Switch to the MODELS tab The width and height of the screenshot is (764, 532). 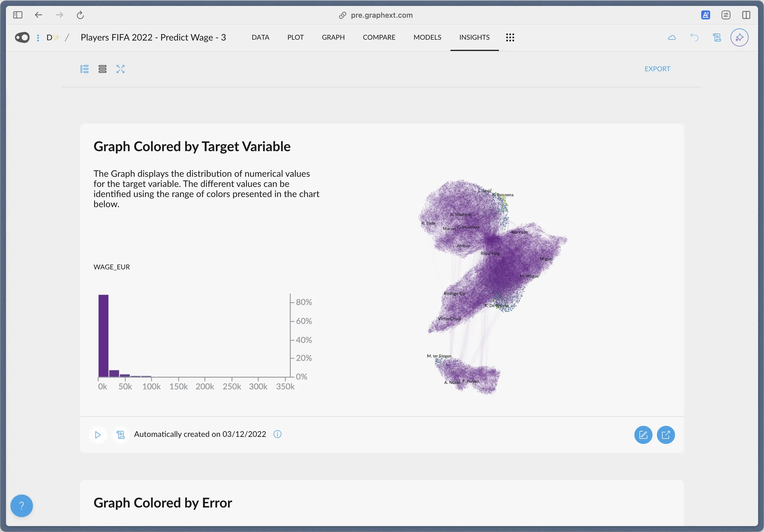[x=427, y=37]
